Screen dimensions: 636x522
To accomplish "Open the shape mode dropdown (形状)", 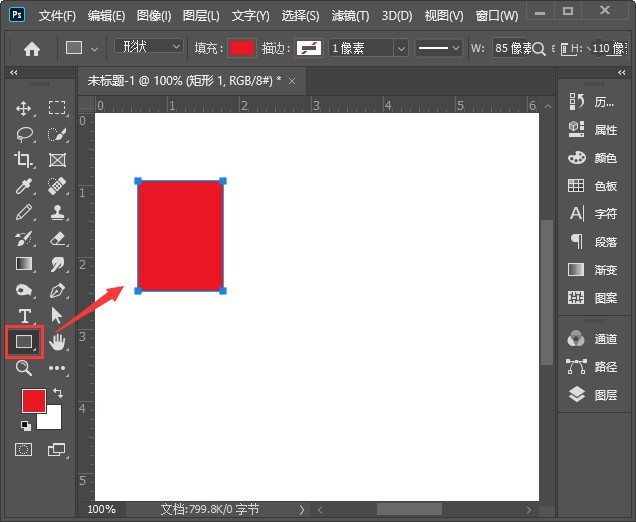I will pos(149,47).
